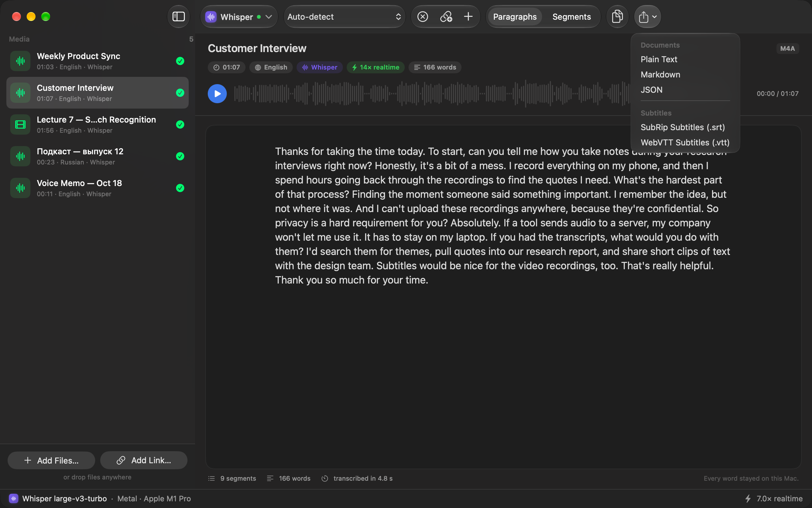
Task: Click the Customer Interview title heading
Action: point(257,48)
